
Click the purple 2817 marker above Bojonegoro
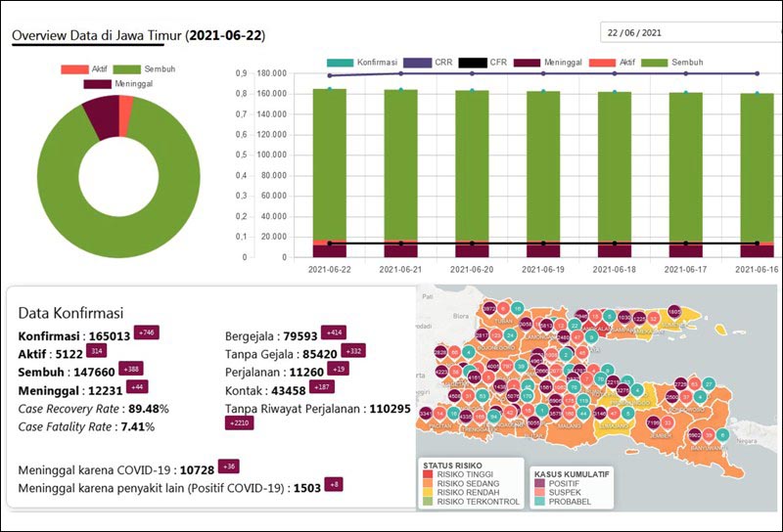pyautogui.click(x=482, y=336)
